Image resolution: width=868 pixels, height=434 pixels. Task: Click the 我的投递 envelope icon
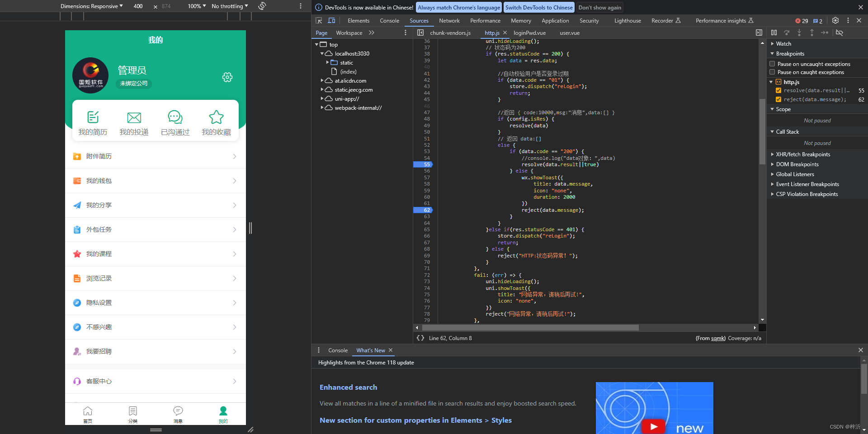[x=134, y=118]
